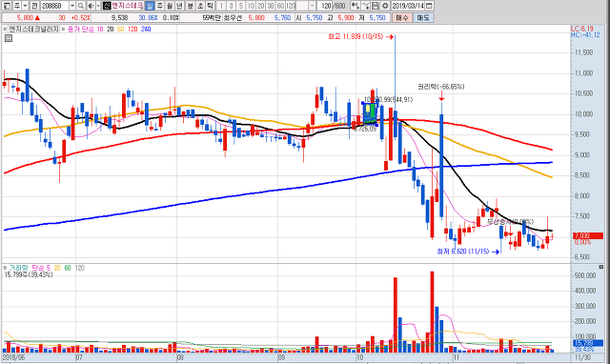Image resolution: width=610 pixels, height=364 pixels.
Task: Click the square marker before 종가 단순
Action: (x=64, y=30)
